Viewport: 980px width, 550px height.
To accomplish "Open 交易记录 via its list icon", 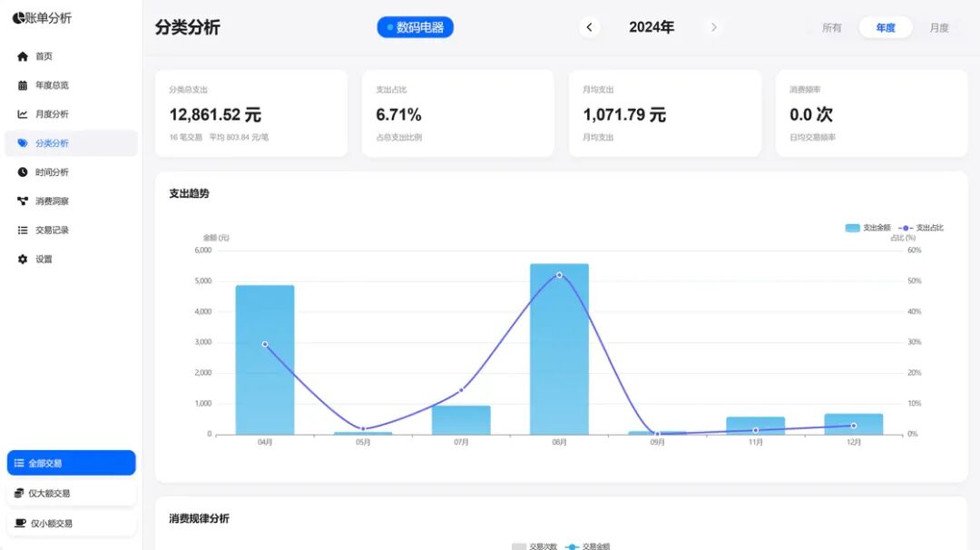I will pos(23,230).
